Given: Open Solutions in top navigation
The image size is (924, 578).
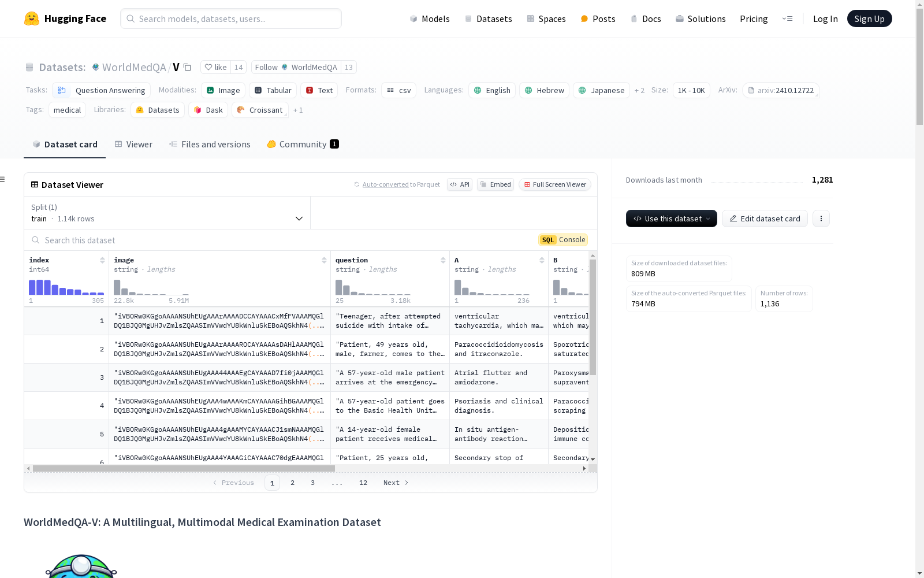Looking at the screenshot, I should (700, 18).
